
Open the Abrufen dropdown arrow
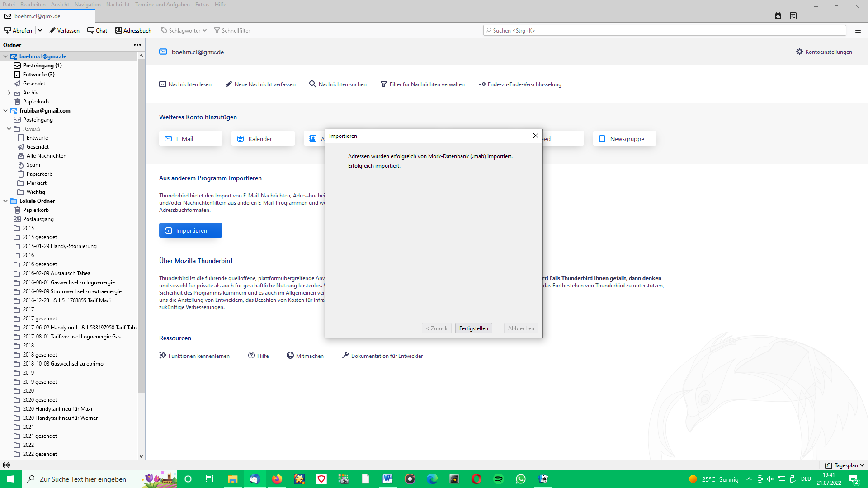click(x=40, y=30)
